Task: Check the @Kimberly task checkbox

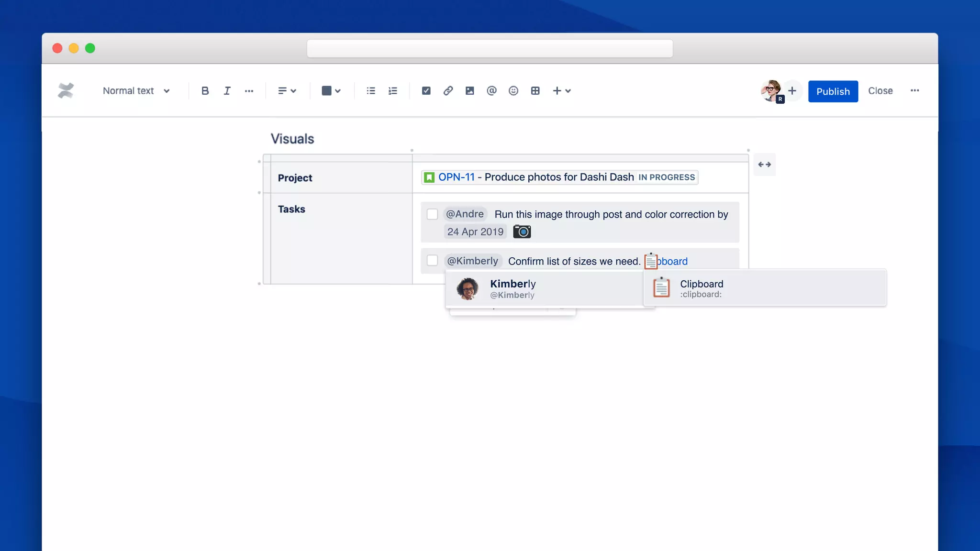Action: tap(432, 261)
